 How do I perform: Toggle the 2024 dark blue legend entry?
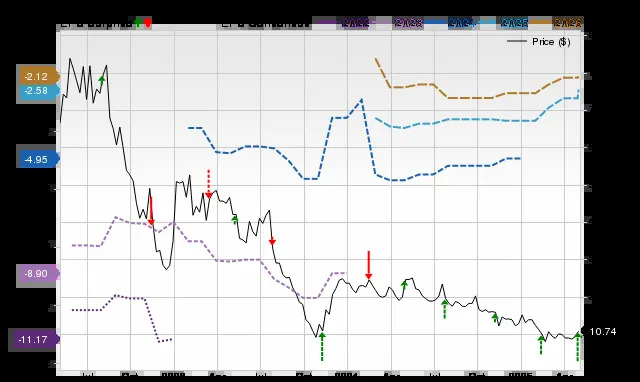pos(451,22)
